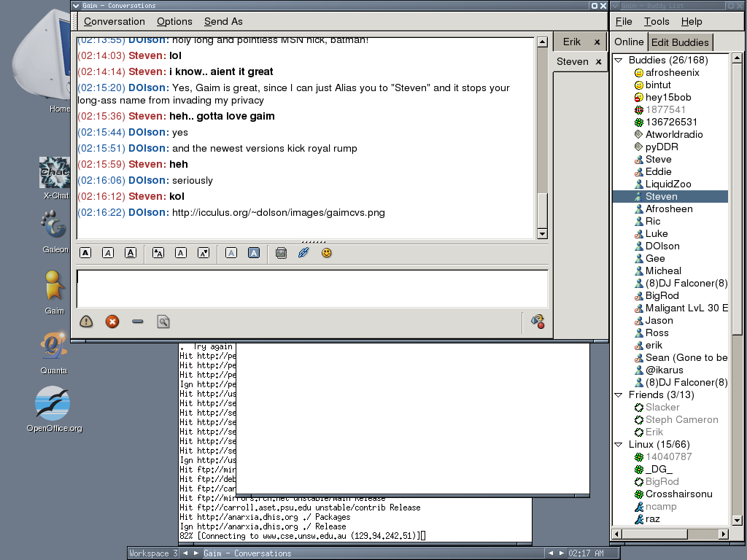The width and height of the screenshot is (747, 560).
Task: Switch to the Edit Buddies tab
Action: pyautogui.click(x=680, y=42)
